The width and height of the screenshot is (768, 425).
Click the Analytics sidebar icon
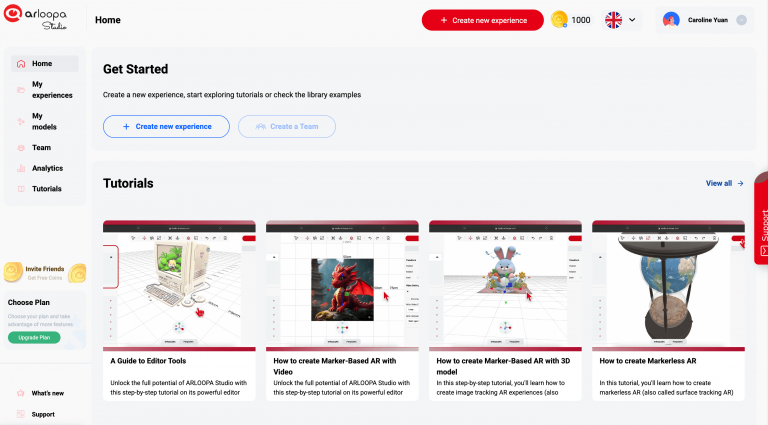tap(22, 168)
